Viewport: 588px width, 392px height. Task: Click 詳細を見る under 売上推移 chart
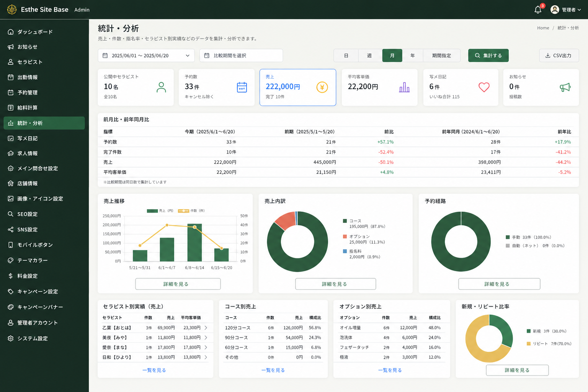178,284
